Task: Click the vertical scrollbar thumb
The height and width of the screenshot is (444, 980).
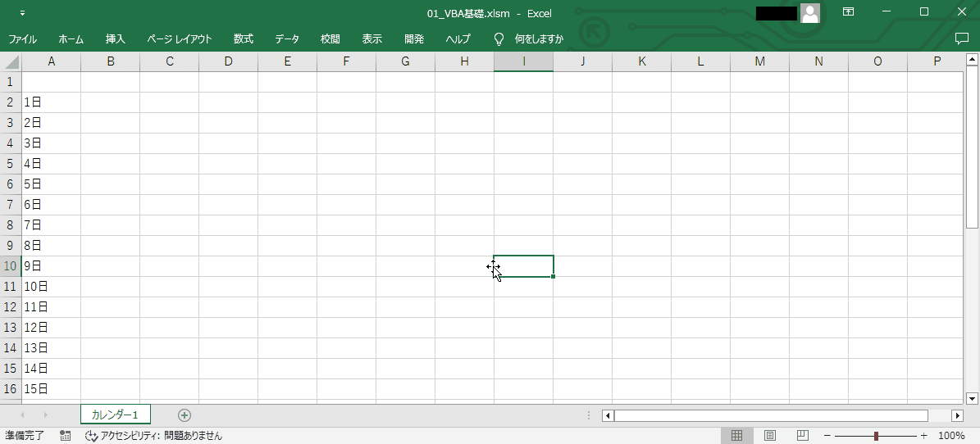Action: pos(972,147)
